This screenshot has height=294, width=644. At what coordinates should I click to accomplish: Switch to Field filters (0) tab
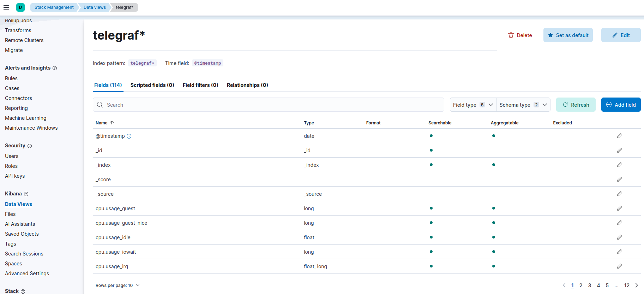[x=200, y=85]
